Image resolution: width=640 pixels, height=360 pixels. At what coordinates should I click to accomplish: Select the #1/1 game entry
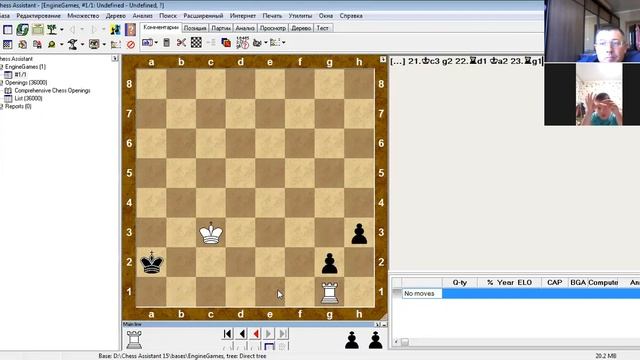pyautogui.click(x=20, y=75)
